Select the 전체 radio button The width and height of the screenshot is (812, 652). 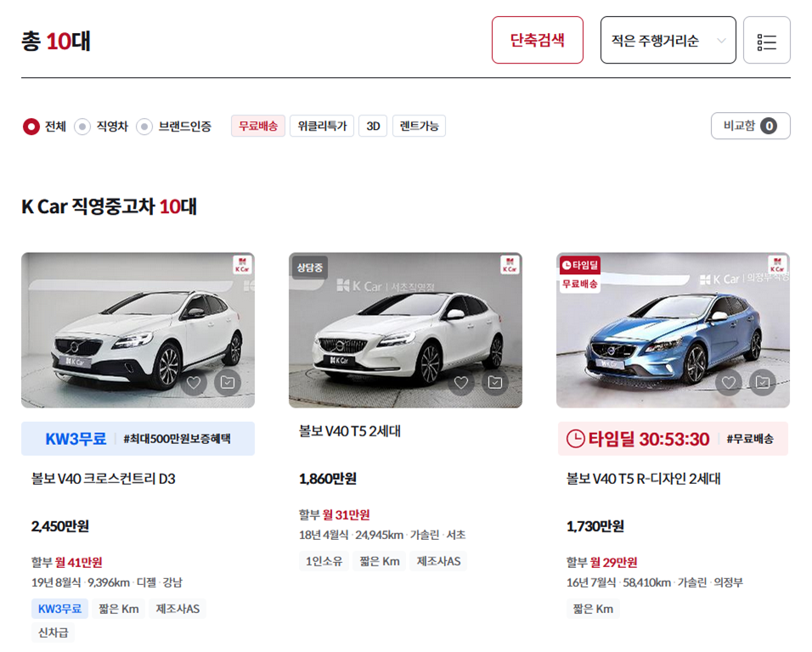[x=31, y=126]
